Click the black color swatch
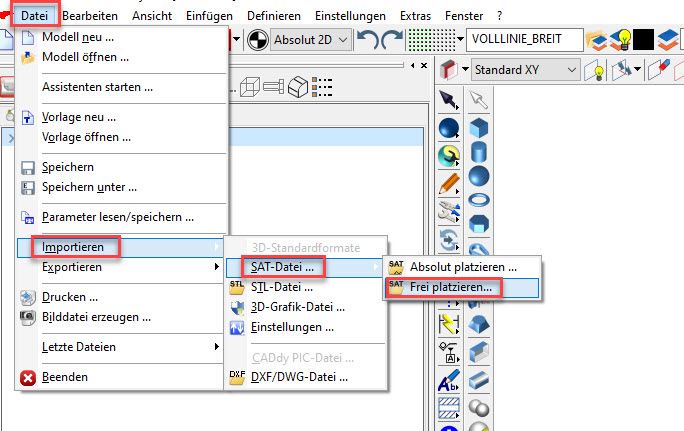 (643, 40)
